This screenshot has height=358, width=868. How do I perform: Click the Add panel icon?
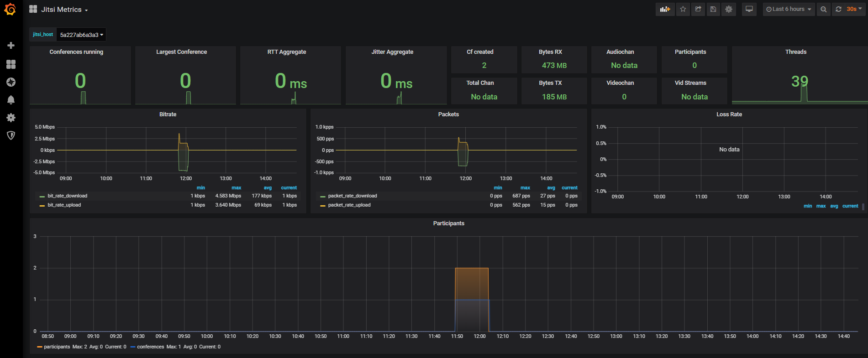(665, 9)
